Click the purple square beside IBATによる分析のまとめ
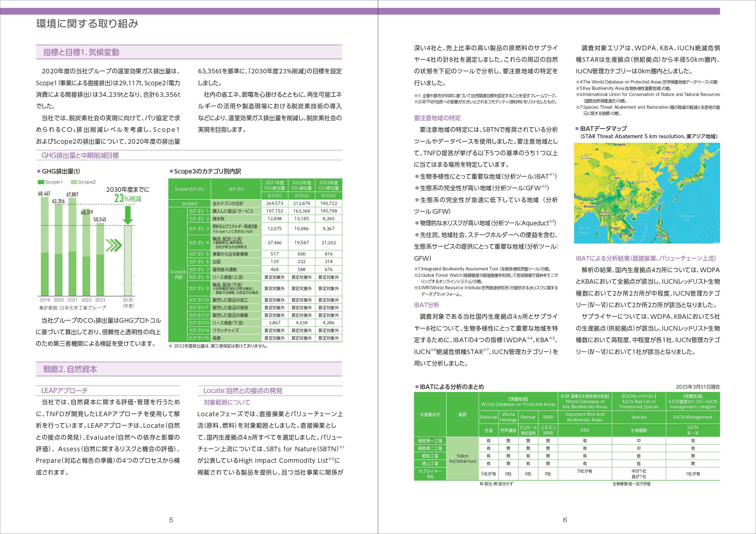Image resolution: width=756 pixels, height=534 pixels. pos(417,387)
